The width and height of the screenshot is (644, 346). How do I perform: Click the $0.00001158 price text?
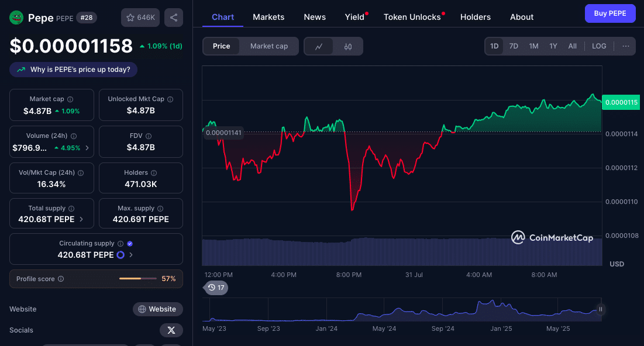tap(71, 46)
